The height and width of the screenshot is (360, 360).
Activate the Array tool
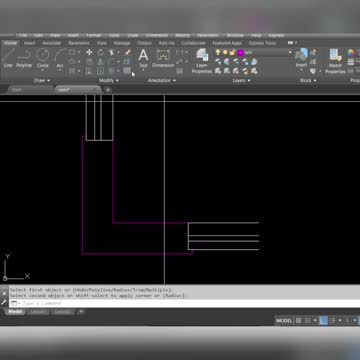click(111, 71)
